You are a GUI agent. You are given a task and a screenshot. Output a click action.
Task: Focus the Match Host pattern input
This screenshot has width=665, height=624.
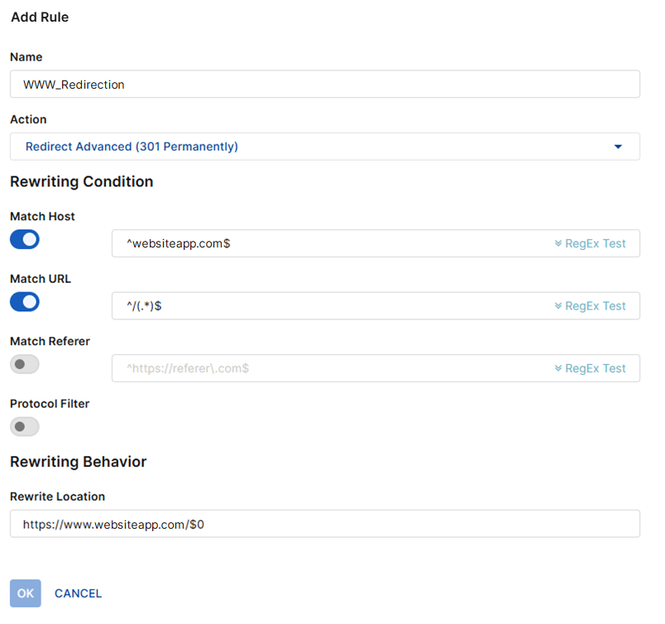click(330, 244)
